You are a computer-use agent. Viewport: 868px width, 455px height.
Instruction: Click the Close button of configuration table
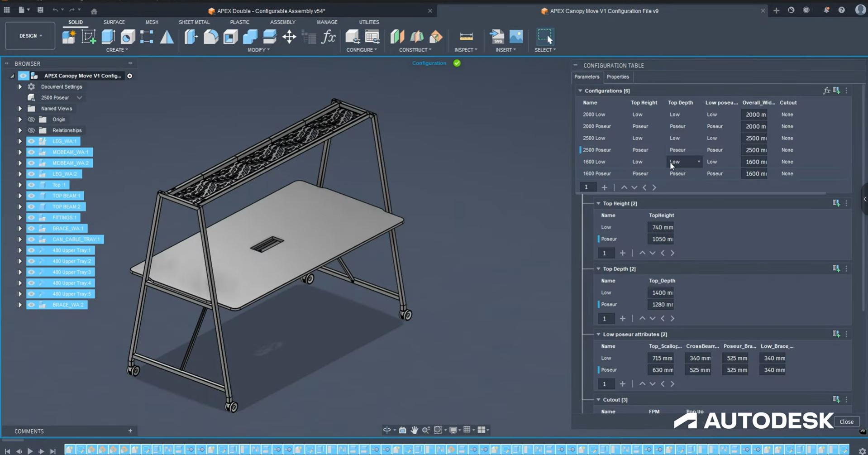846,421
